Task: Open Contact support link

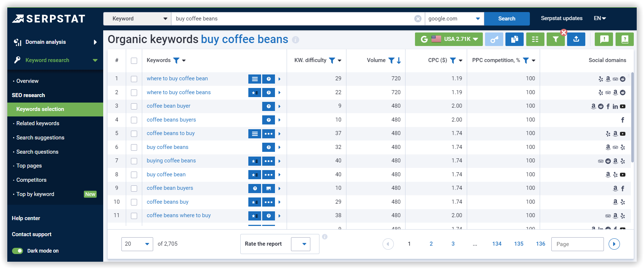Action: pos(31,234)
